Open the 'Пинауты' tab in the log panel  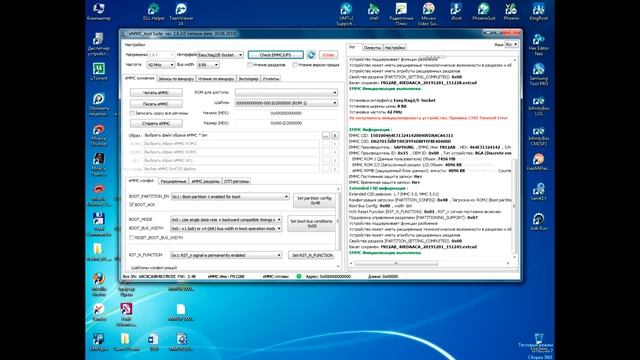tap(372, 48)
